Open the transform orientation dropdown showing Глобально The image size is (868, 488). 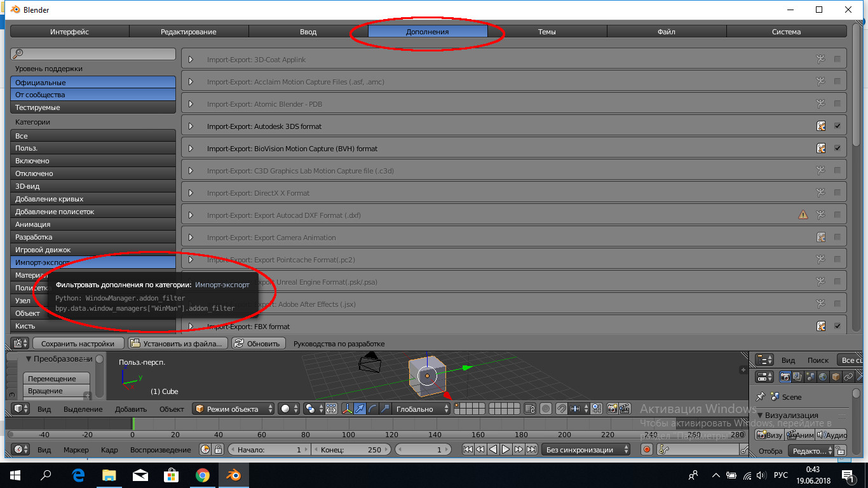click(x=421, y=409)
